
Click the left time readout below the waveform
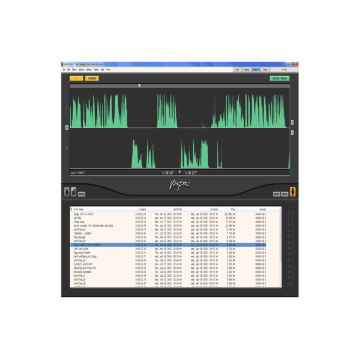(168, 173)
